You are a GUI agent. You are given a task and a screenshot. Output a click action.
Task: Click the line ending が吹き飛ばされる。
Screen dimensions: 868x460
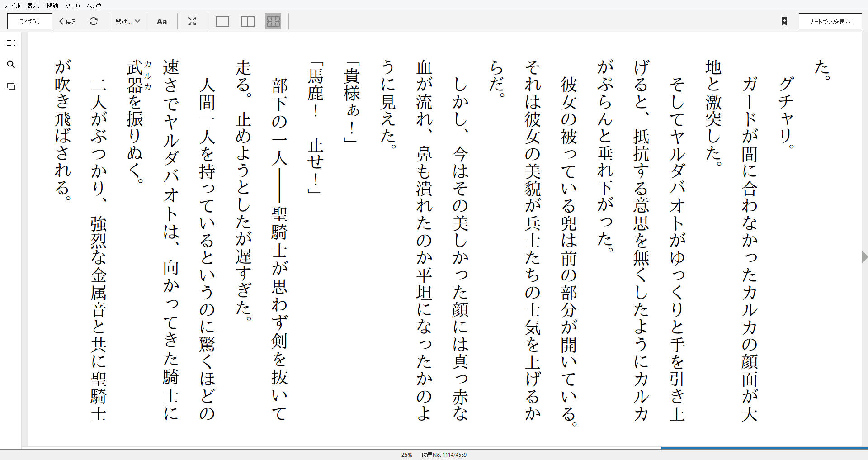pyautogui.click(x=62, y=130)
